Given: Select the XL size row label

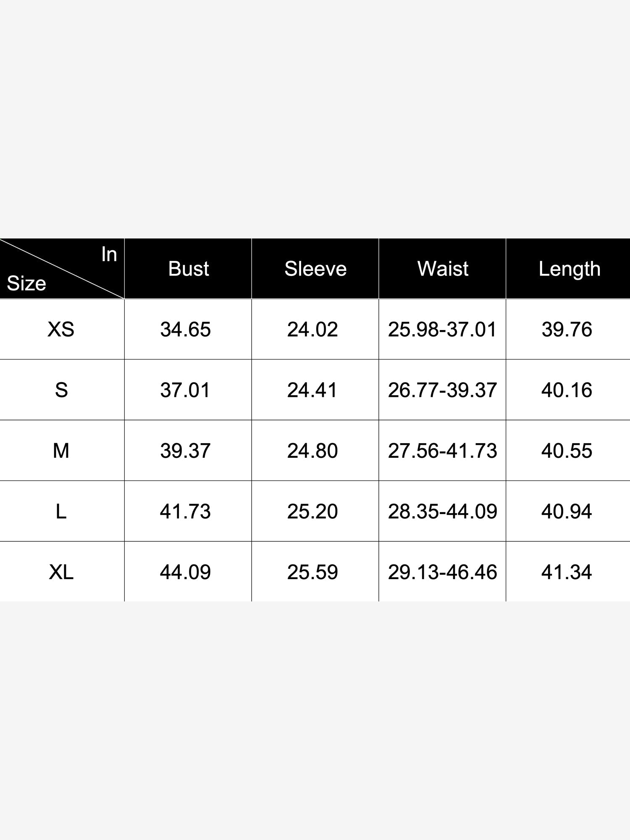Looking at the screenshot, I should pyautogui.click(x=61, y=572).
